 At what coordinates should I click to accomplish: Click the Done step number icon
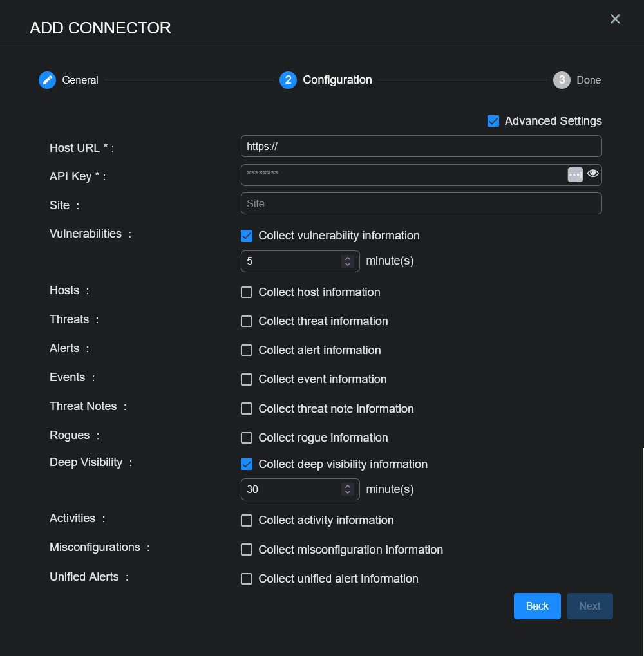(x=562, y=80)
